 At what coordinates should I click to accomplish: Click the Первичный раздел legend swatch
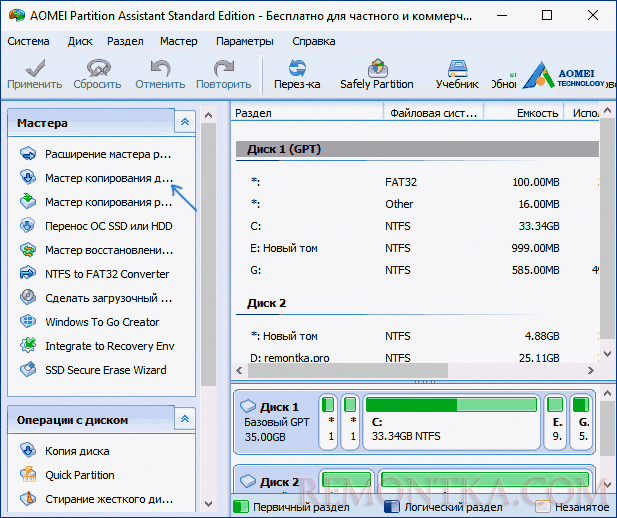pos(240,507)
